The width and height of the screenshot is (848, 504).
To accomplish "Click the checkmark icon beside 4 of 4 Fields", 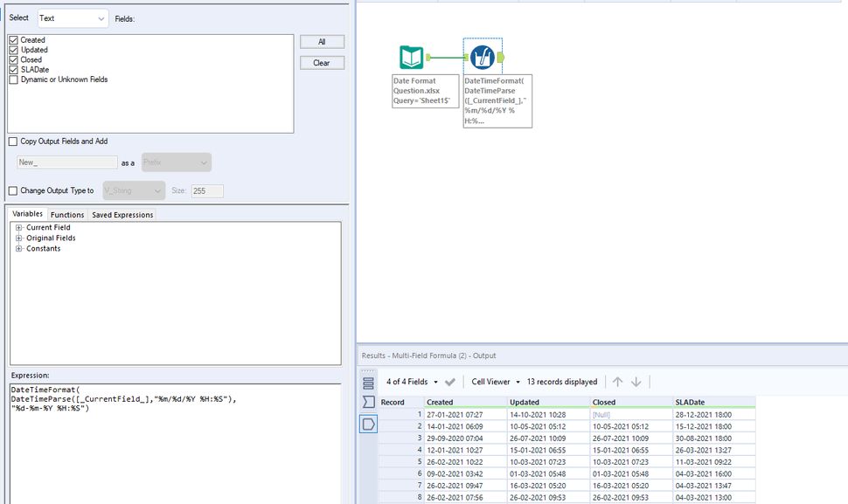I will coord(449,382).
